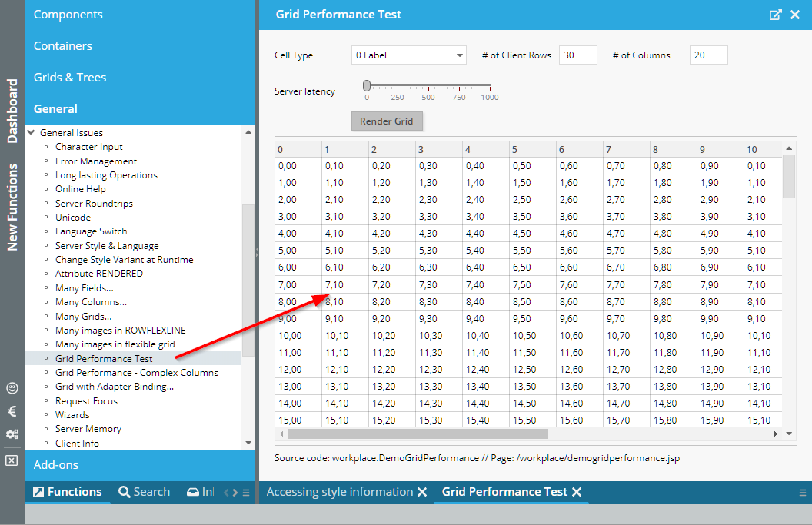The height and width of the screenshot is (525, 812).
Task: Collapse the General Issues tree node
Action: tap(32, 132)
